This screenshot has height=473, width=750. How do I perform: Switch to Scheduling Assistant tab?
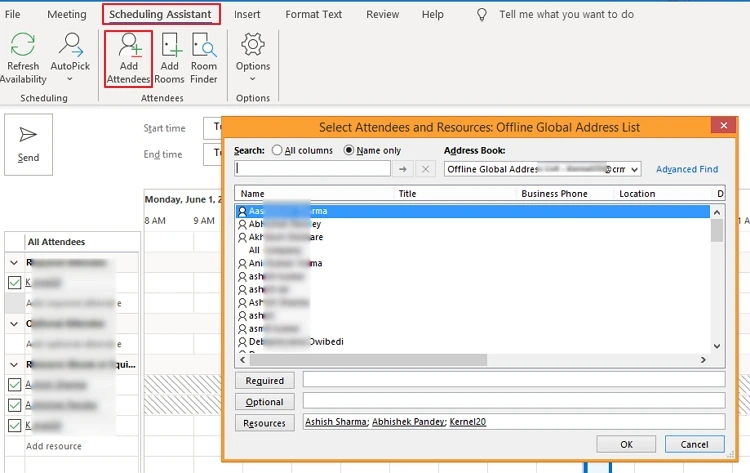(x=161, y=14)
